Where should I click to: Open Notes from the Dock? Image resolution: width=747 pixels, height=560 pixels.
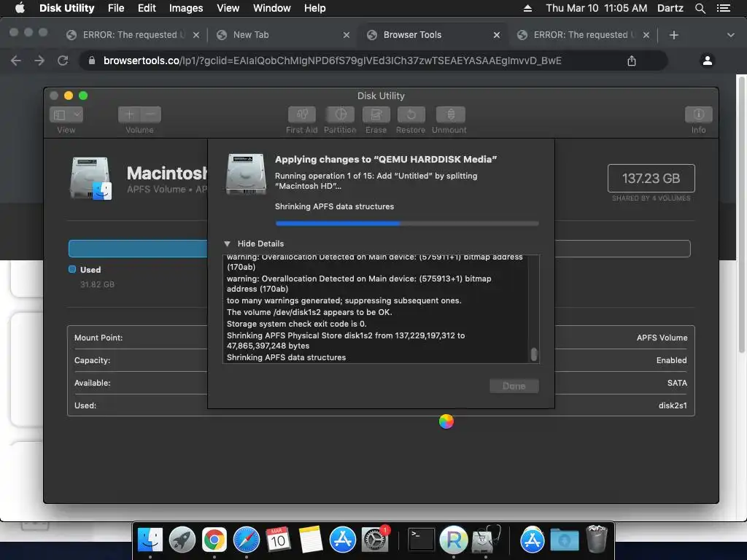tap(311, 540)
